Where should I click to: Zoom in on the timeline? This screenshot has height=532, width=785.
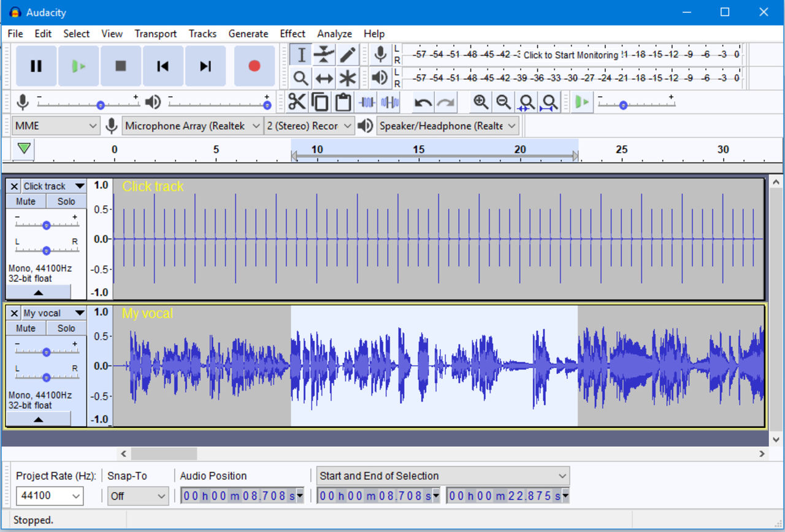481,102
